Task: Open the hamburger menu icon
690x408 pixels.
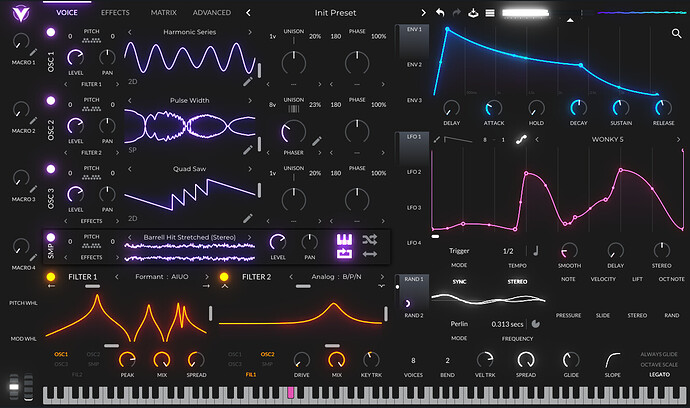Action: click(x=490, y=13)
